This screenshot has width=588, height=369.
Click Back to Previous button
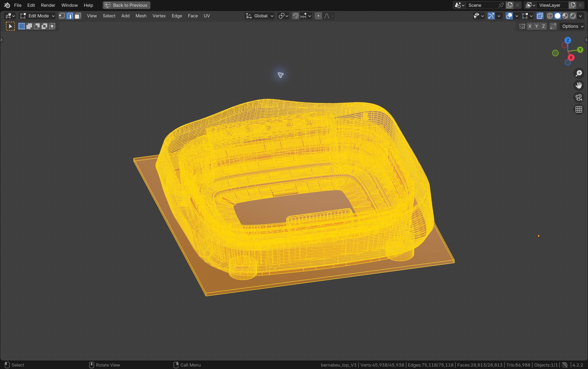pos(126,5)
